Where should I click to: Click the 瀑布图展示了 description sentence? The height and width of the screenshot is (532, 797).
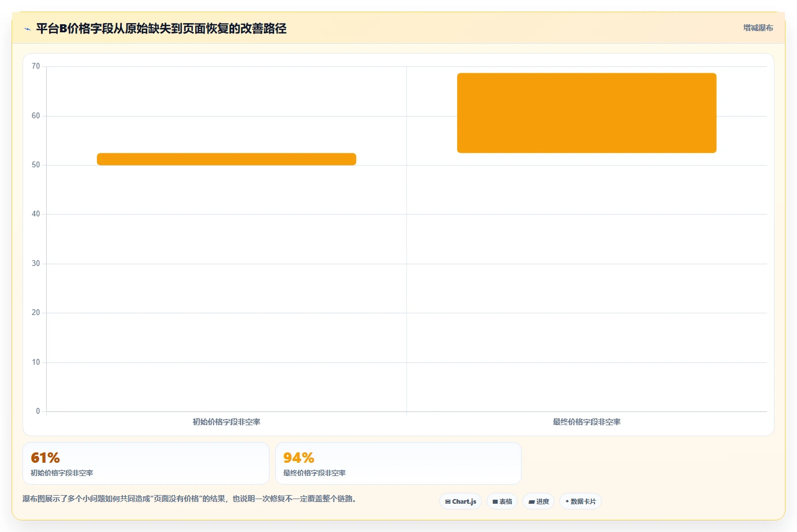[189, 499]
